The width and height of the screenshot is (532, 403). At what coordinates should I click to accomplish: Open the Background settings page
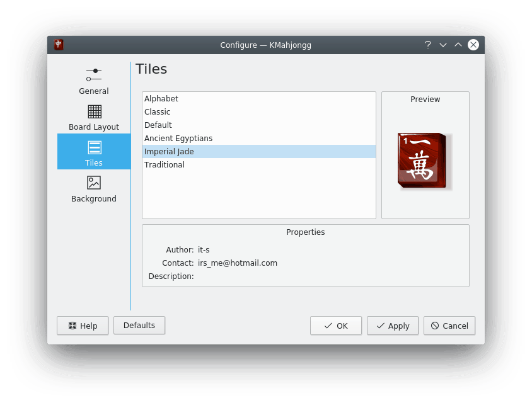tap(93, 189)
